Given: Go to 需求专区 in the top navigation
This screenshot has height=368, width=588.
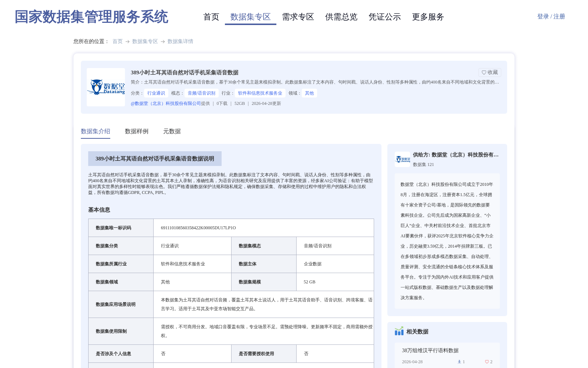Looking at the screenshot, I should [298, 17].
